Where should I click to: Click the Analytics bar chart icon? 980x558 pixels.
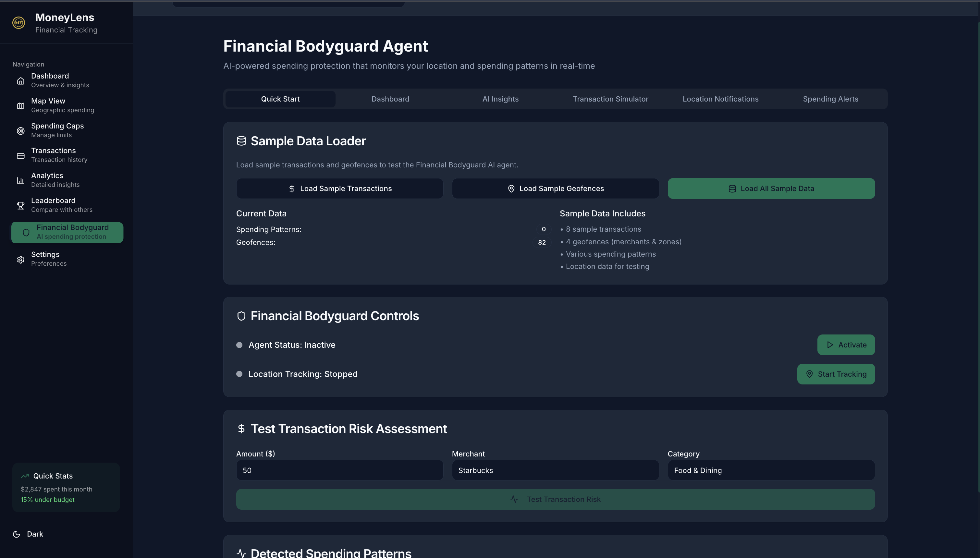[21, 180]
